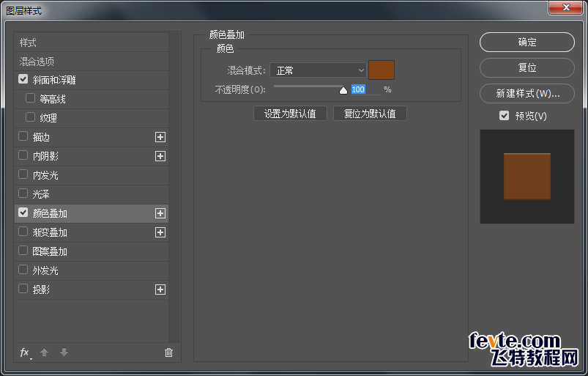Open 混合模式 dropdown showing 正常

[318, 70]
